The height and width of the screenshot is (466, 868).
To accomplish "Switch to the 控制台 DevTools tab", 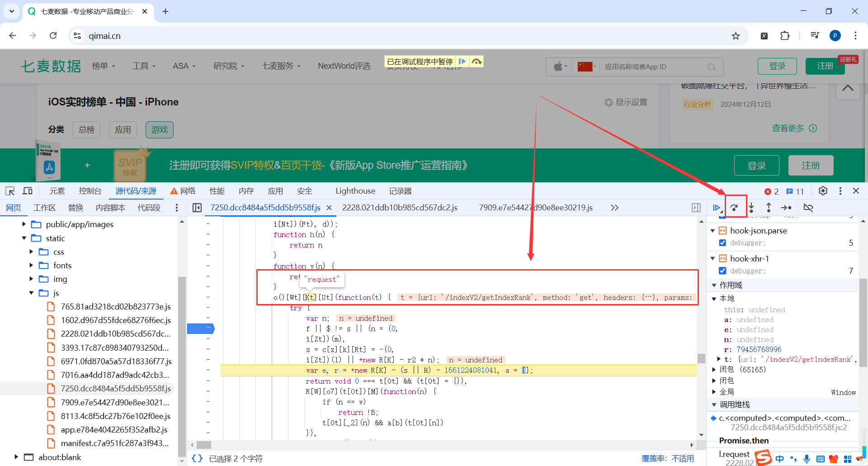I will click(90, 191).
